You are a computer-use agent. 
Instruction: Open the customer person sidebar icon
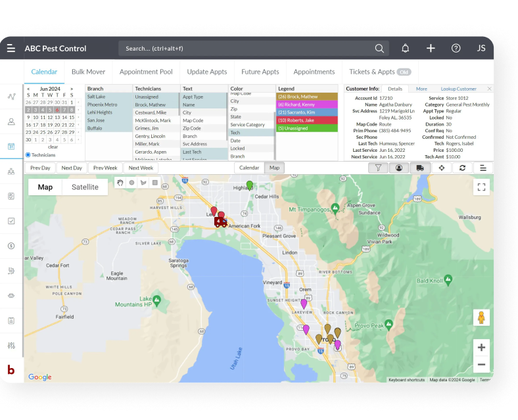[x=11, y=122]
